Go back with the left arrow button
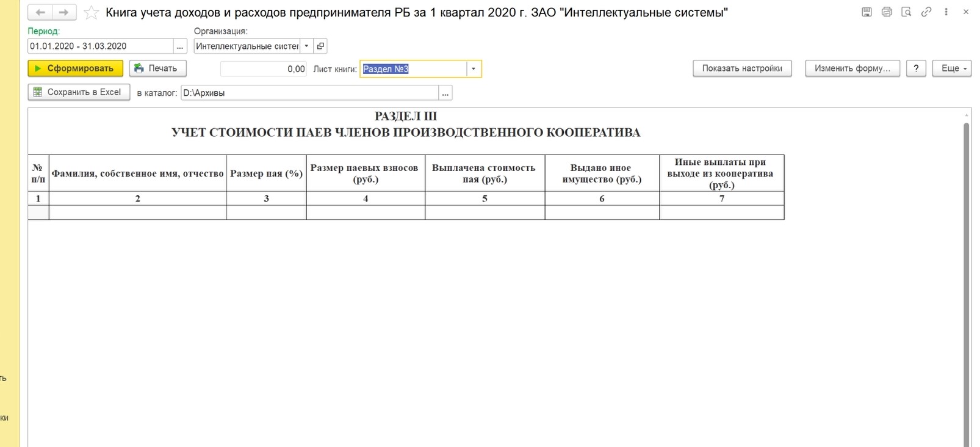This screenshot has height=447, width=980. coord(40,12)
